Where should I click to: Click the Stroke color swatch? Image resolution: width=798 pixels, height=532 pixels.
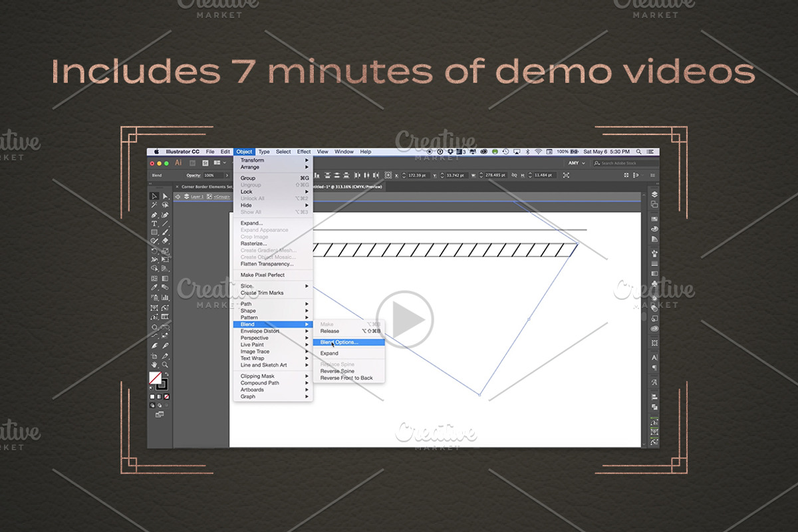pyautogui.click(x=162, y=385)
